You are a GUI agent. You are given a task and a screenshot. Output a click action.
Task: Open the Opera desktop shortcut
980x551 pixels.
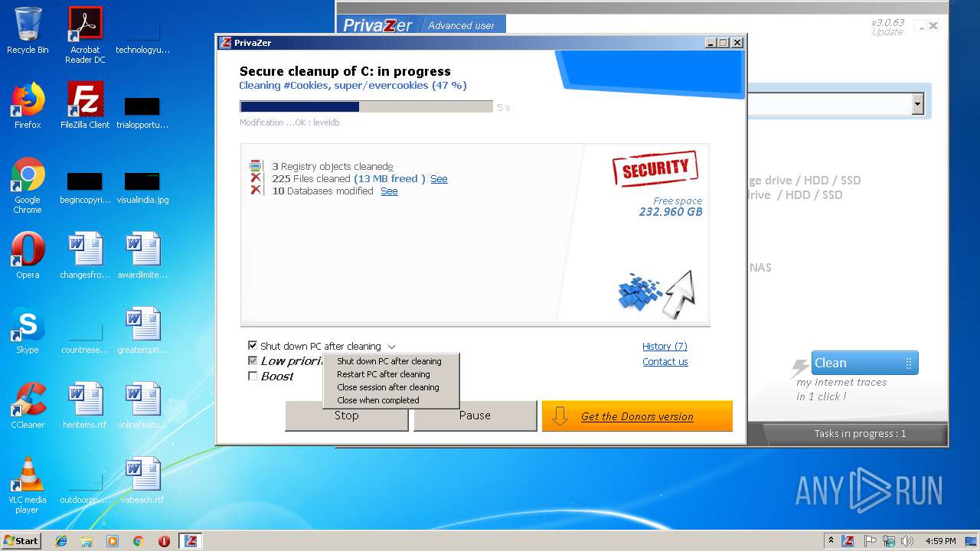pos(28,256)
